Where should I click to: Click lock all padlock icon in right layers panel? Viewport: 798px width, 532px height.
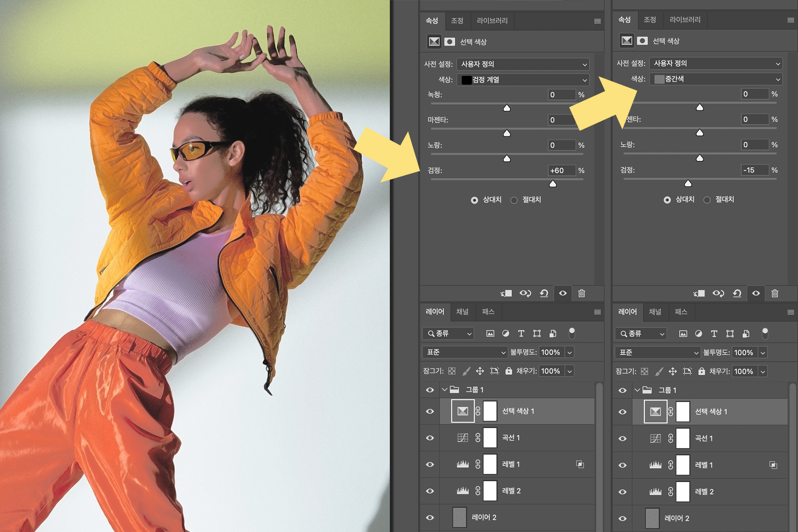(x=701, y=371)
